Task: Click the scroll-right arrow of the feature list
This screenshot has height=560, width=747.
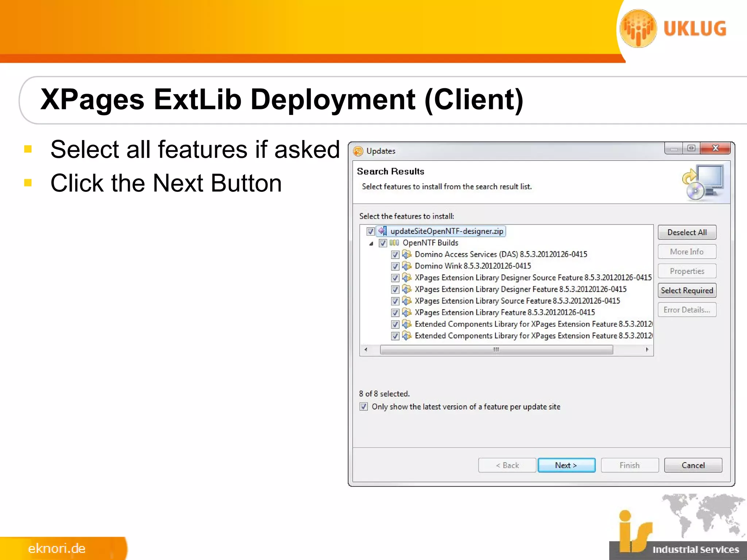Action: pos(647,350)
